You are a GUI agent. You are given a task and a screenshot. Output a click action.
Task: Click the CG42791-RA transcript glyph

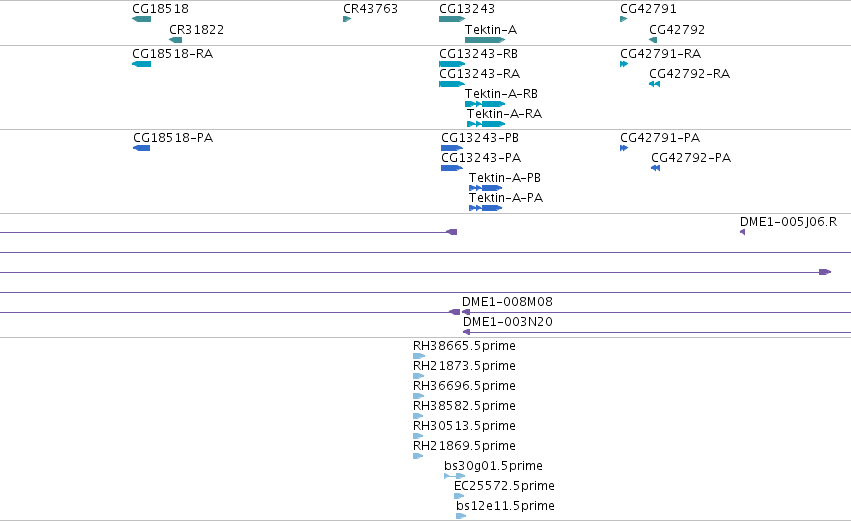(x=624, y=64)
